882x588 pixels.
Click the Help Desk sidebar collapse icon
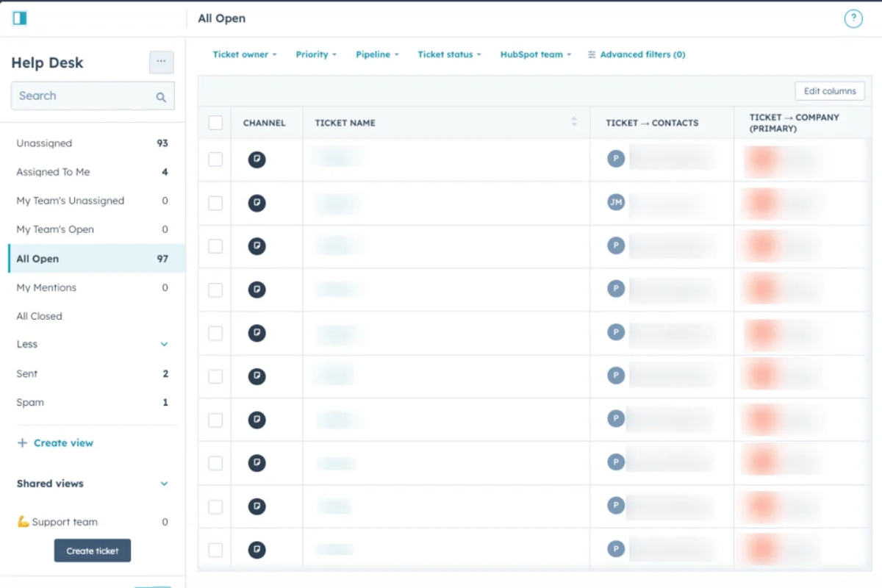[19, 17]
